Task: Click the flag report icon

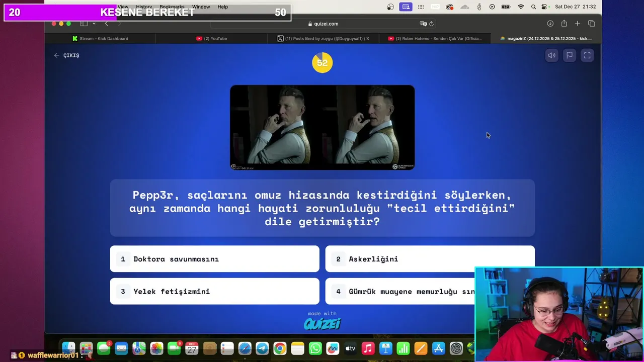Action: [x=570, y=55]
